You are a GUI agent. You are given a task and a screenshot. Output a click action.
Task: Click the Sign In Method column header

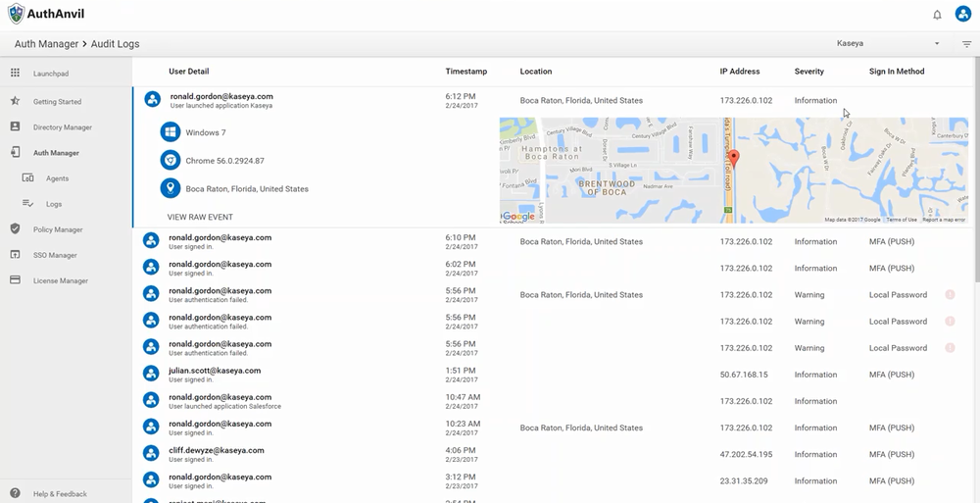(x=897, y=72)
